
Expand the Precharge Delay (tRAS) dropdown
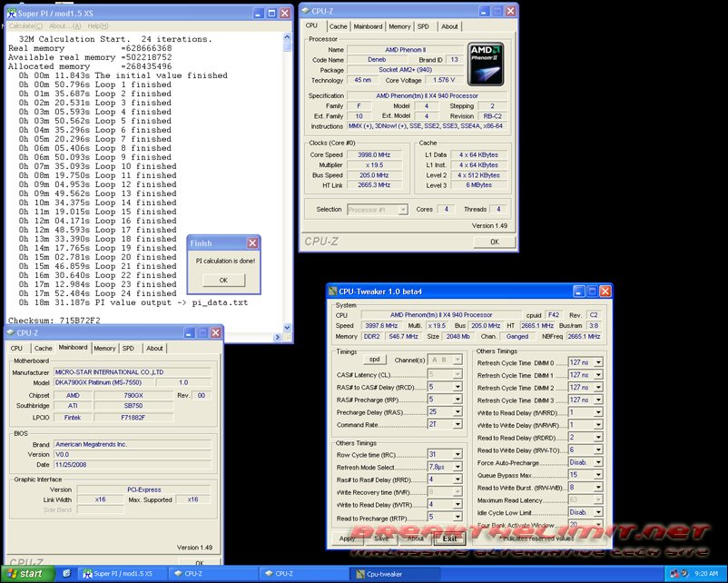pos(457,411)
